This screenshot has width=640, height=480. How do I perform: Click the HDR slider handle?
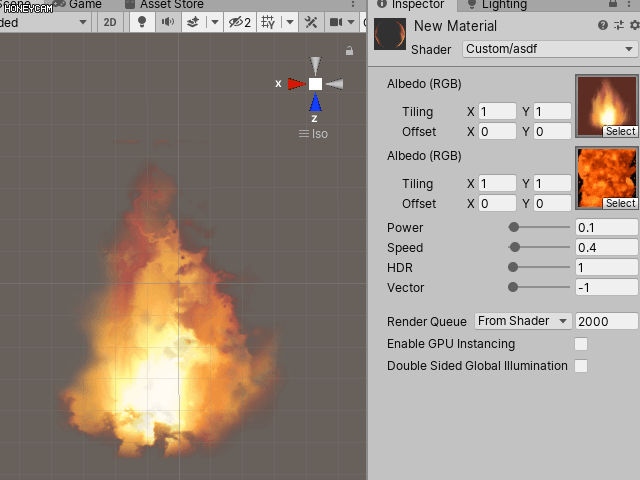tap(513, 267)
